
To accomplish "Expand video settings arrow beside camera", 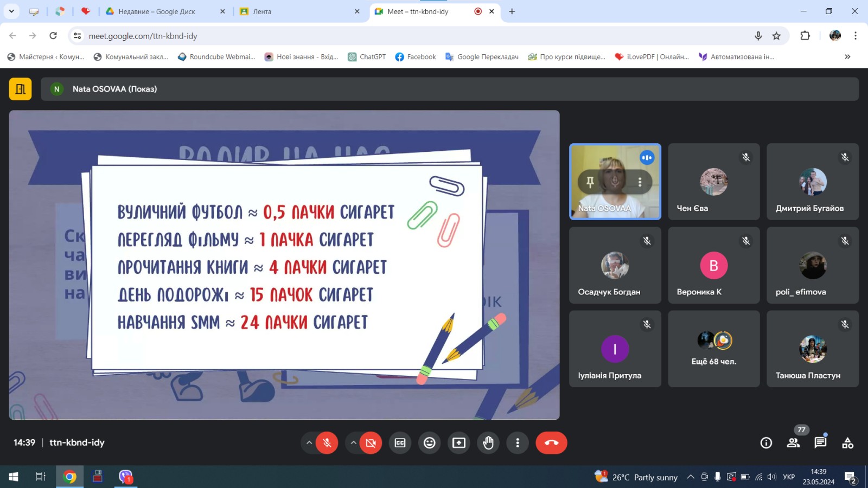I will [x=353, y=443].
